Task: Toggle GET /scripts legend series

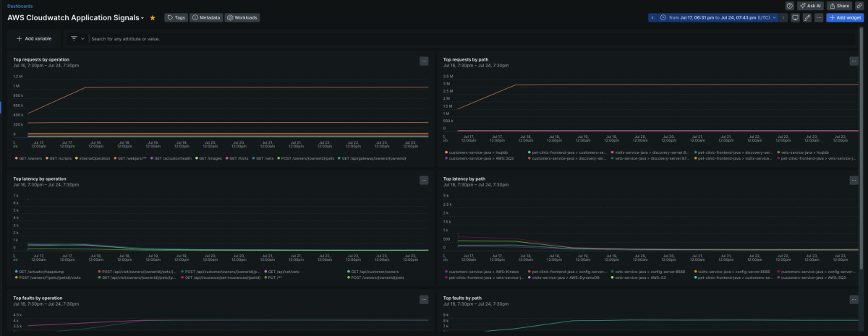Action: [x=59, y=158]
